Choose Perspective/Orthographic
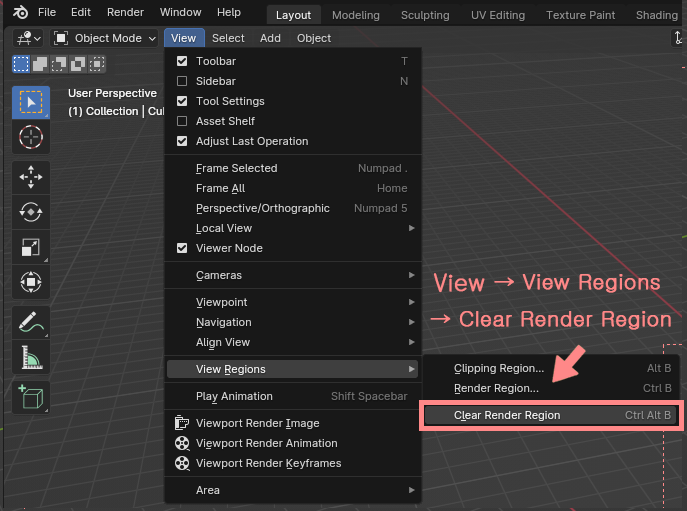Image resolution: width=687 pixels, height=511 pixels. coord(293,208)
